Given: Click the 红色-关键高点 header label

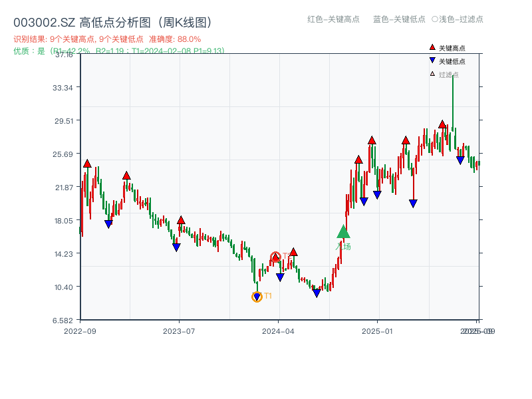Looking at the screenshot, I should point(334,20).
